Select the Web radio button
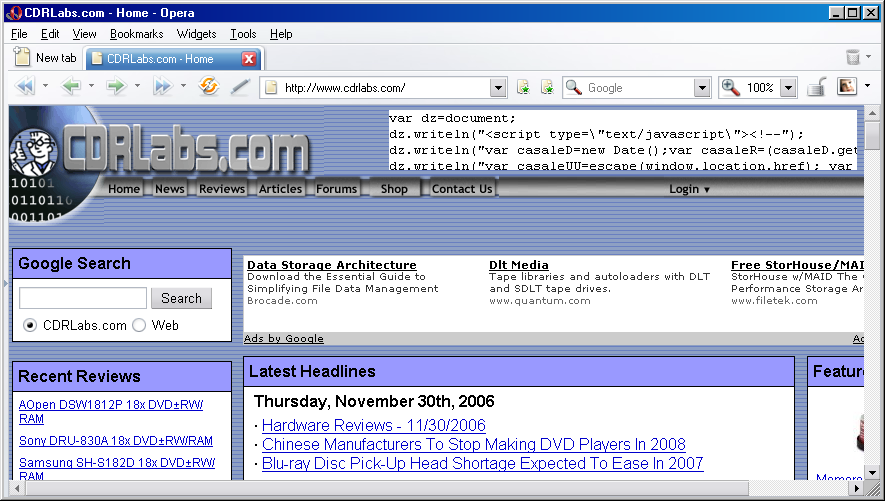The image size is (885, 501). coord(139,325)
